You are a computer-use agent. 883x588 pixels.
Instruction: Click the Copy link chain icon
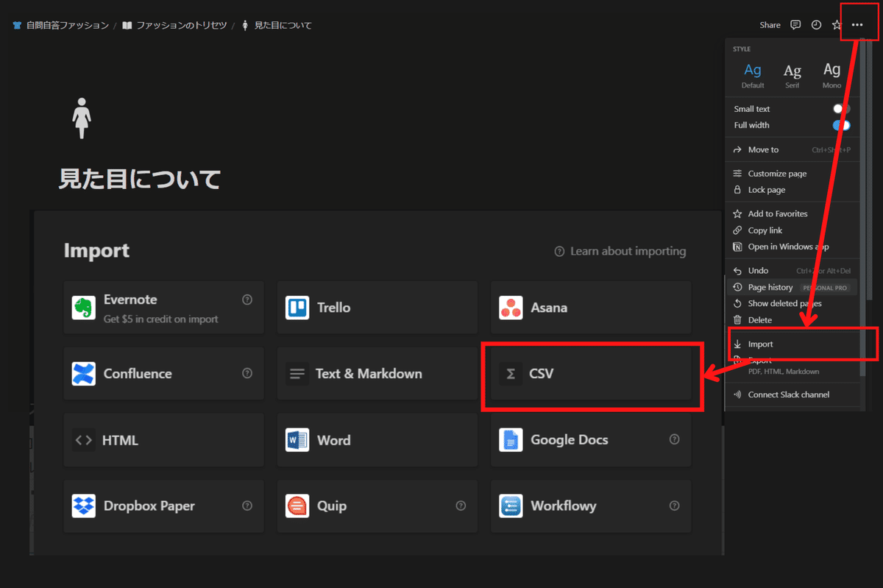(x=737, y=230)
